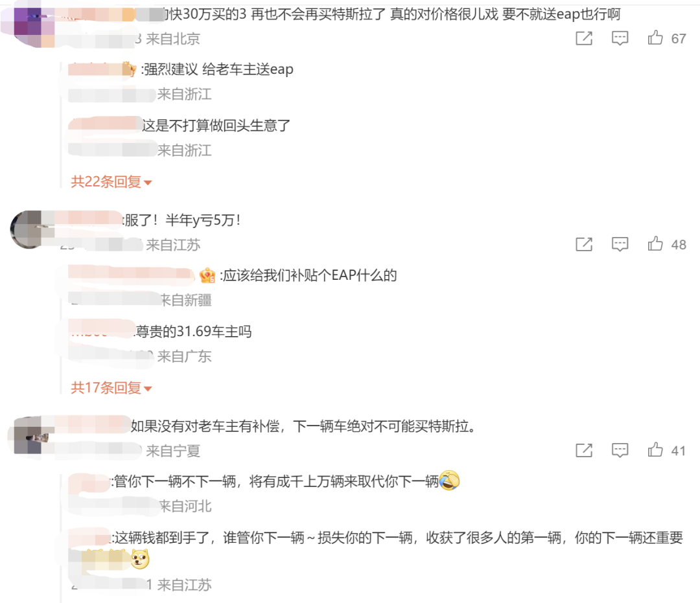Click the arrow next to 共22条回复
Image resolution: width=700 pixels, height=603 pixels.
[148, 183]
